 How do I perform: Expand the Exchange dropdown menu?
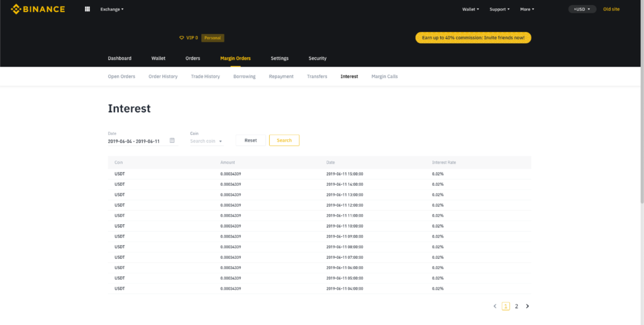tap(112, 9)
